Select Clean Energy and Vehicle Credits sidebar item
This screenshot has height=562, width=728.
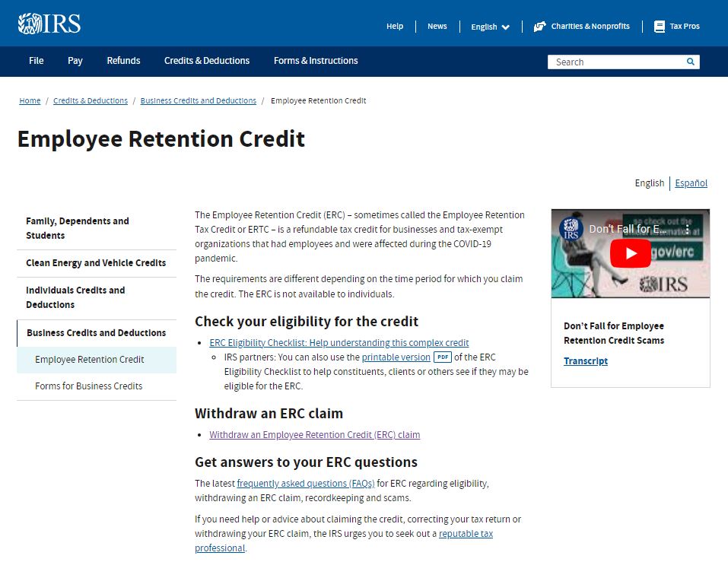(97, 262)
